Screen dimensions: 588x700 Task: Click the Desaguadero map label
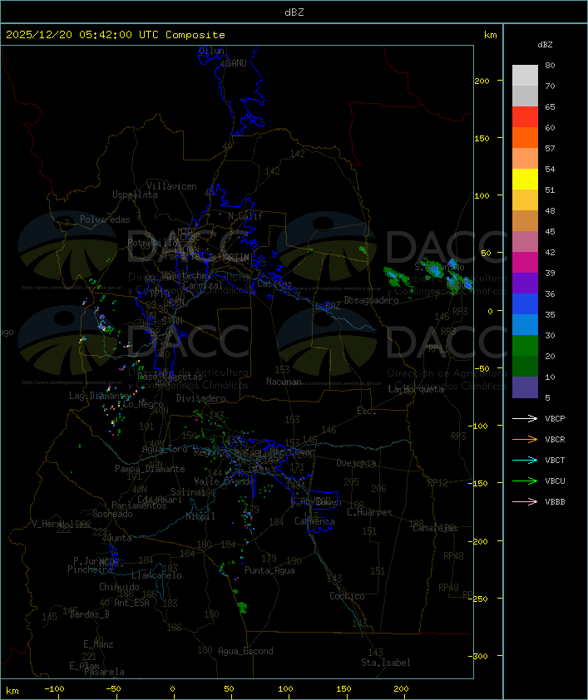click(372, 300)
